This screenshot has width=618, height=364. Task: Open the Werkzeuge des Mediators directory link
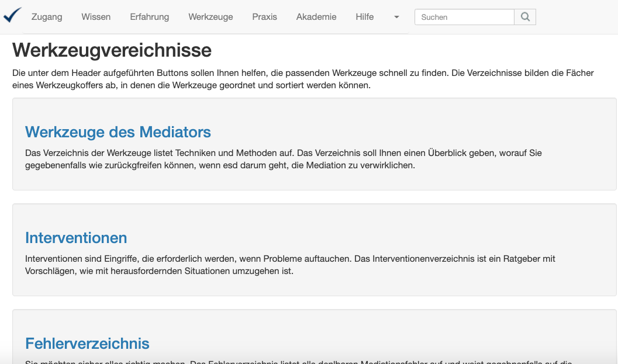pos(118,132)
